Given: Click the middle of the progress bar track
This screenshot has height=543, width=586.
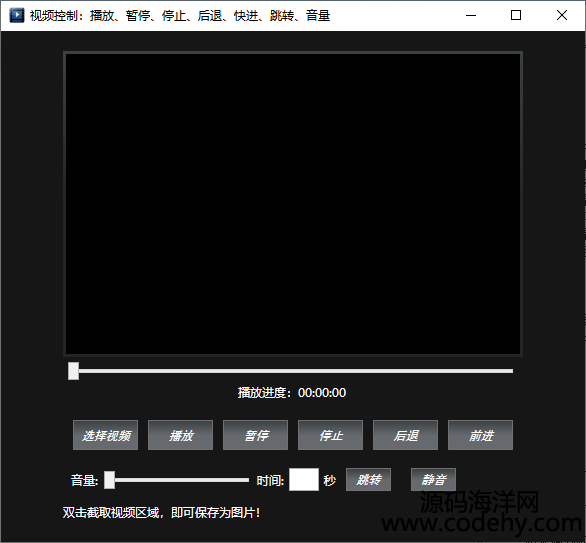Looking at the screenshot, I should [290, 371].
